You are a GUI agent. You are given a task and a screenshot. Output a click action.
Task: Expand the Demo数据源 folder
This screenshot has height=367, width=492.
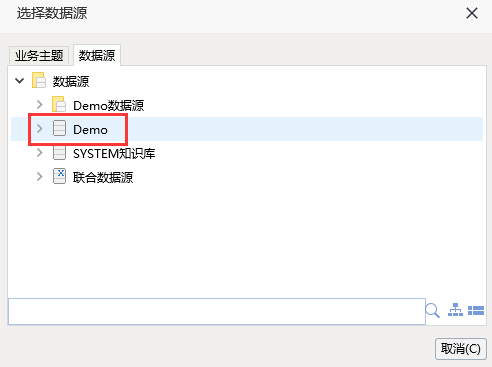[40, 105]
